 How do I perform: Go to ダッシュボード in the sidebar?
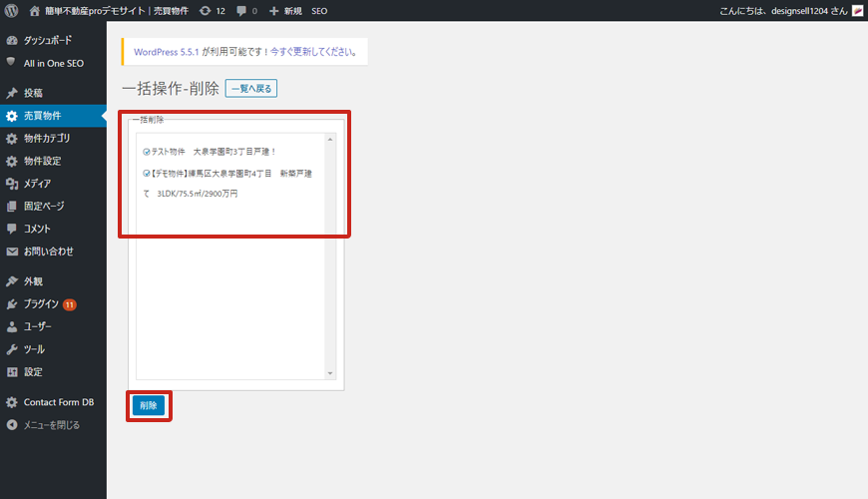(x=47, y=41)
